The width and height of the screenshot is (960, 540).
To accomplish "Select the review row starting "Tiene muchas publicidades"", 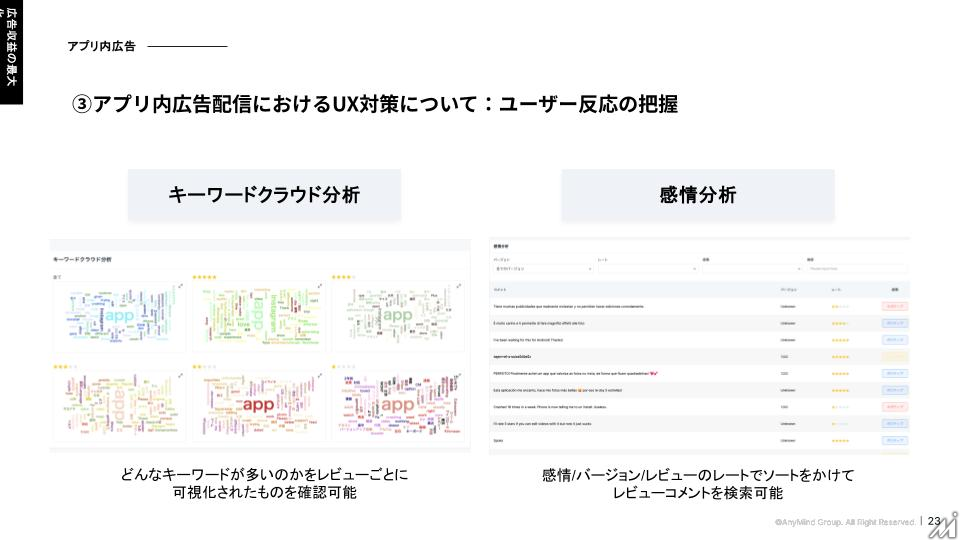I will click(x=700, y=306).
